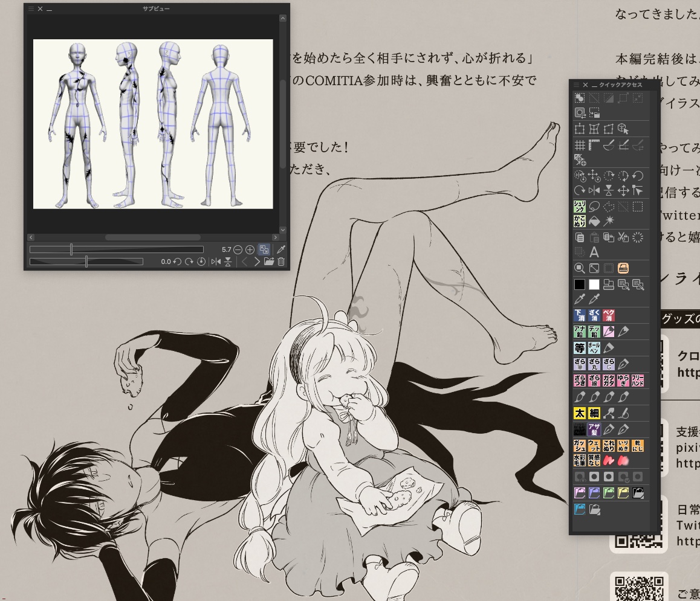Select the Move layer tool
Image resolution: width=700 pixels, height=601 pixels.
[x=623, y=191]
